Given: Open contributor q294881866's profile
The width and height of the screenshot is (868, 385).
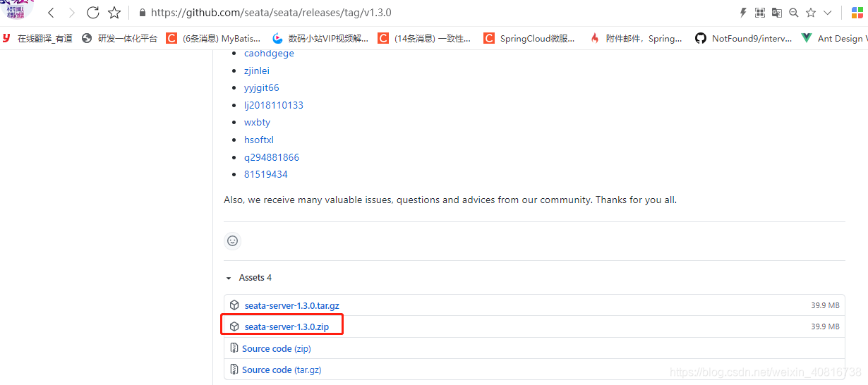Looking at the screenshot, I should [272, 157].
